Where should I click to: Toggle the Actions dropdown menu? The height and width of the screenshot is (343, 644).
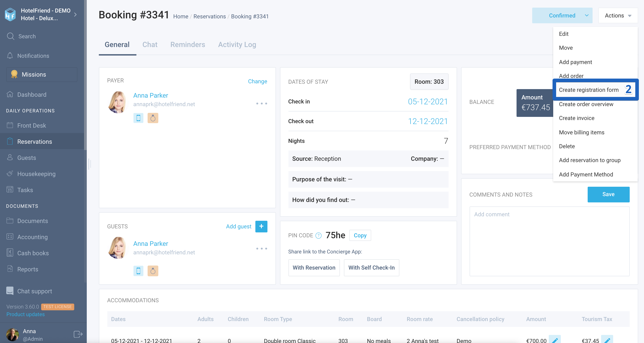[618, 15]
